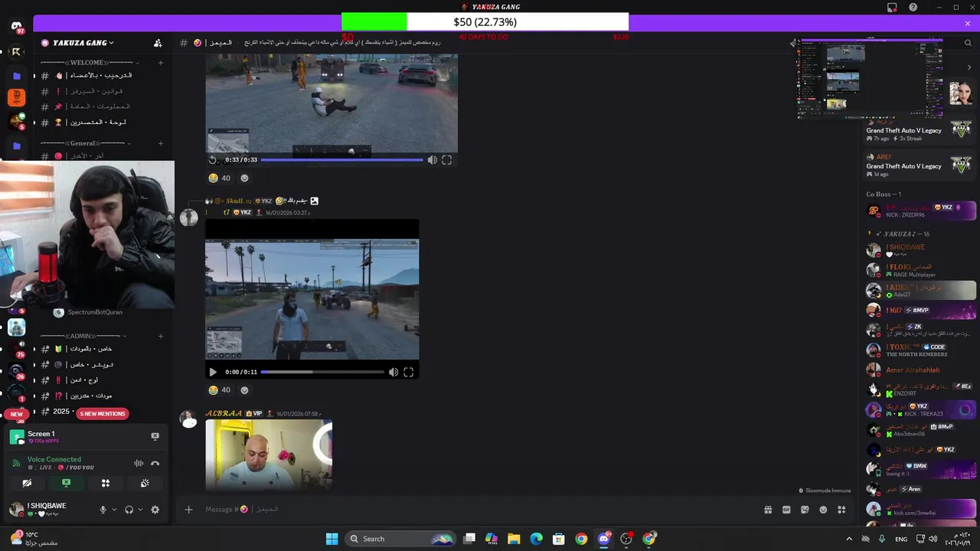The height and width of the screenshot is (551, 980).
Task: Play the 0:00 / 0:11 video
Action: pos(213,372)
